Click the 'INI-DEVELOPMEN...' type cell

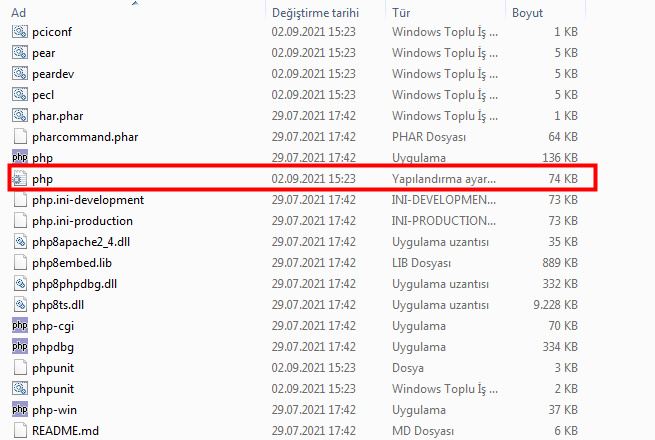pos(444,200)
